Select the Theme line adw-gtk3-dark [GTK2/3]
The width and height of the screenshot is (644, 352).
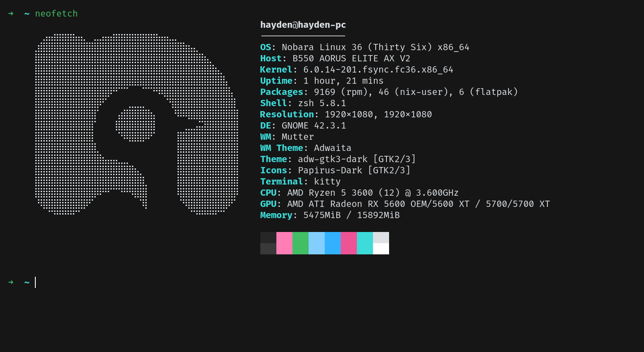[x=338, y=159]
